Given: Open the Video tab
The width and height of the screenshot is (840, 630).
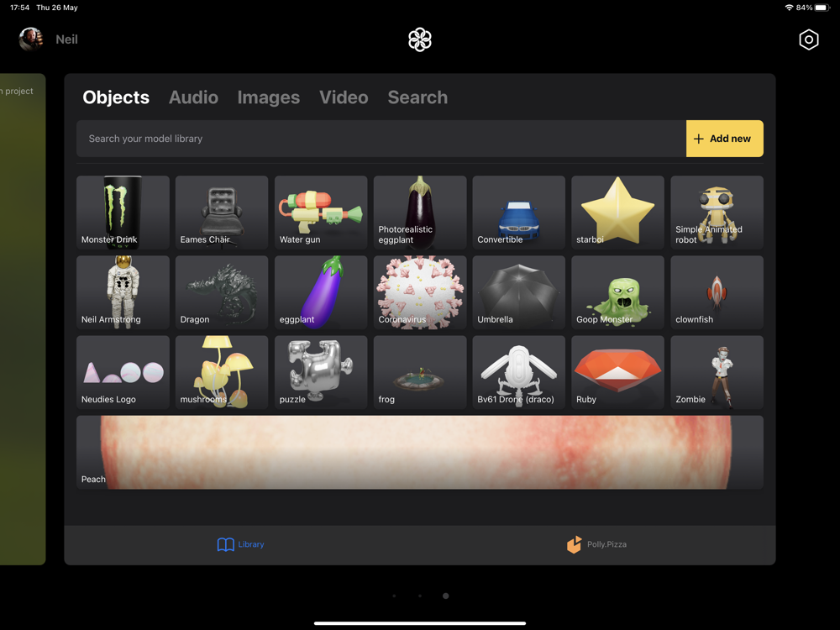Looking at the screenshot, I should (x=344, y=97).
